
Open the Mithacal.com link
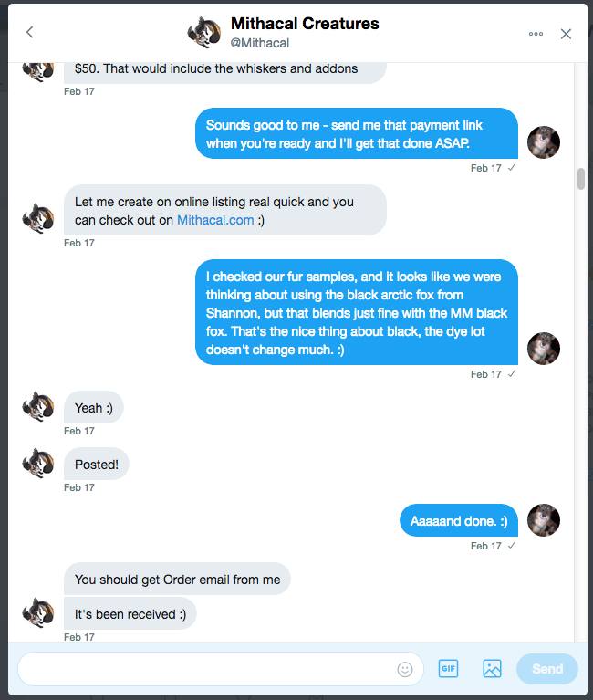click(x=213, y=220)
